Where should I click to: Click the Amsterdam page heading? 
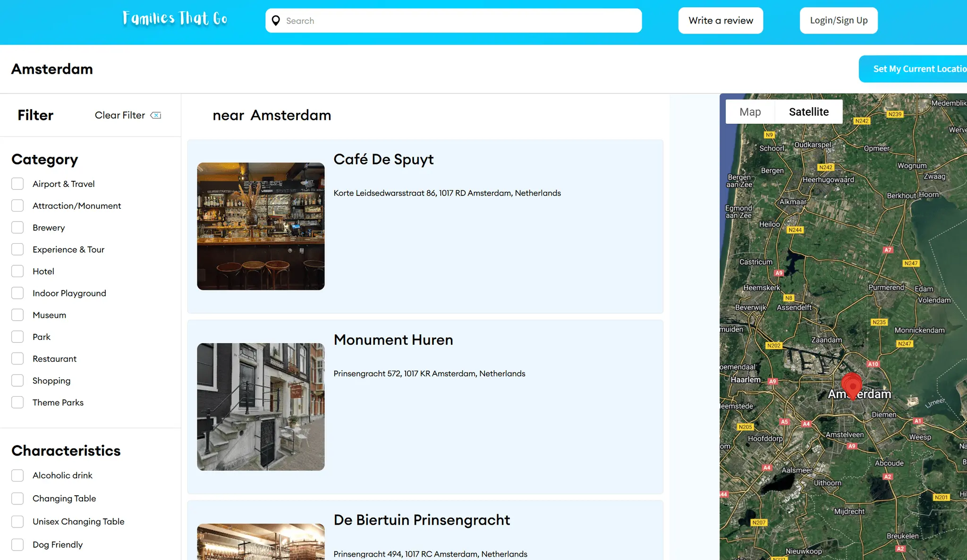(x=52, y=69)
